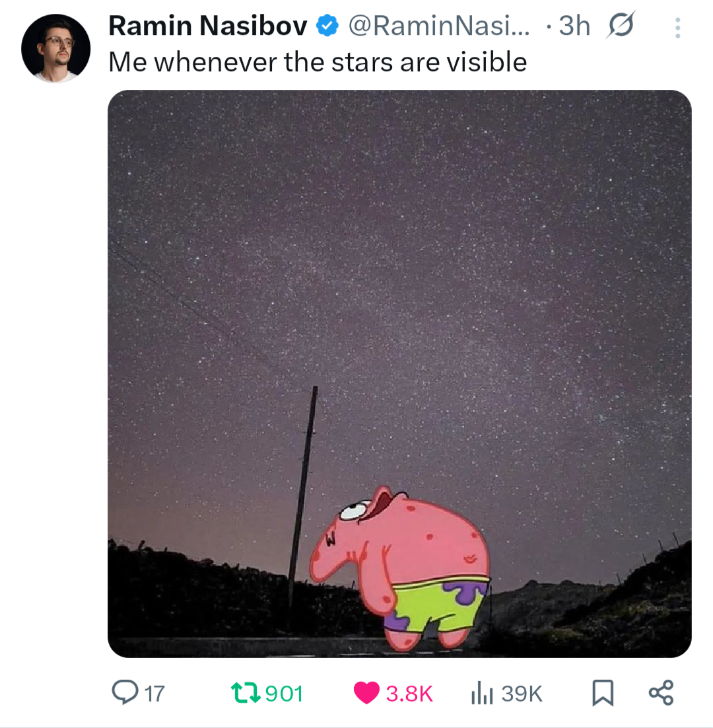Open the starry night sky image

399,373
